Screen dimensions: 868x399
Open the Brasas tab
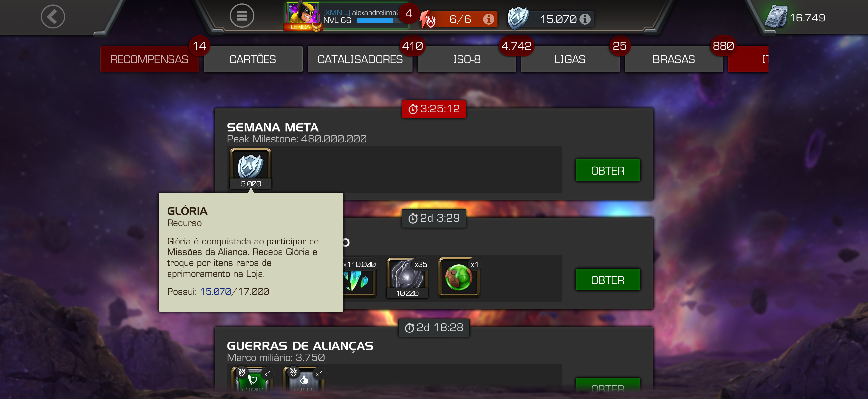(674, 59)
